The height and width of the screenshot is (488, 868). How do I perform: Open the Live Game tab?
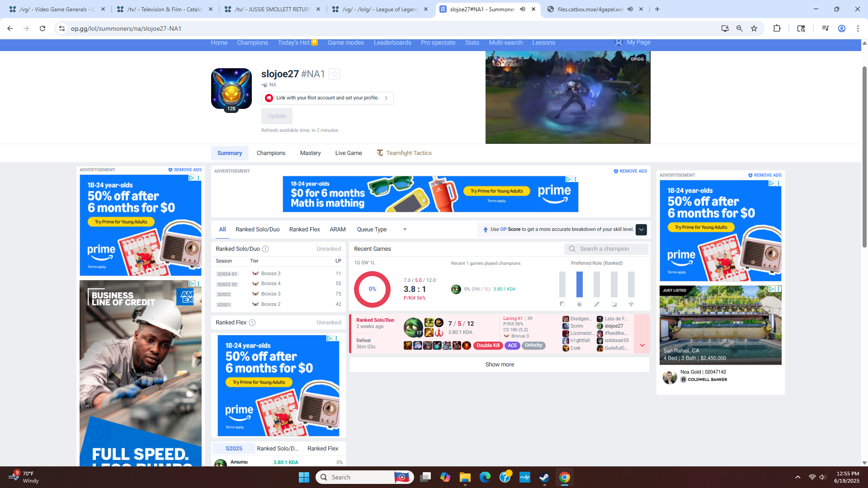[349, 153]
